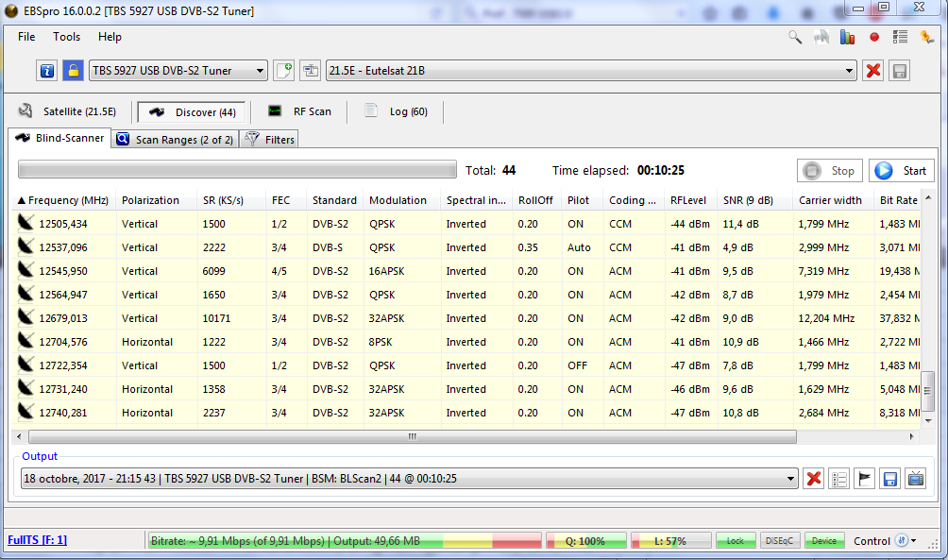Toggle the yellow padlock lock button
The height and width of the screenshot is (560, 948).
pyautogui.click(x=73, y=71)
